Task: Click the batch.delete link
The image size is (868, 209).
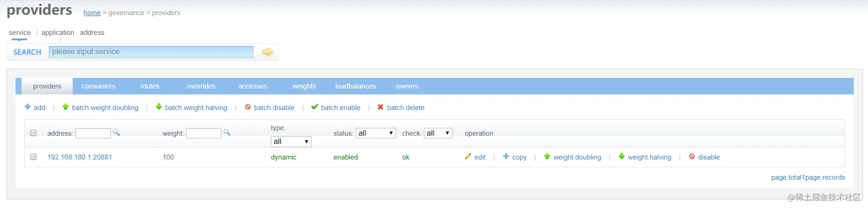Action: pyautogui.click(x=406, y=107)
